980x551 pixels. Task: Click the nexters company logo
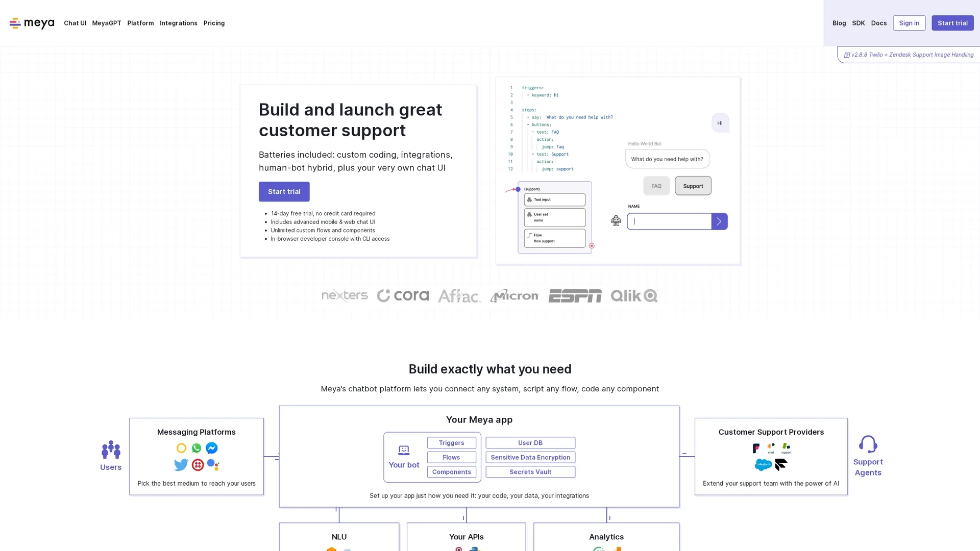tap(345, 295)
